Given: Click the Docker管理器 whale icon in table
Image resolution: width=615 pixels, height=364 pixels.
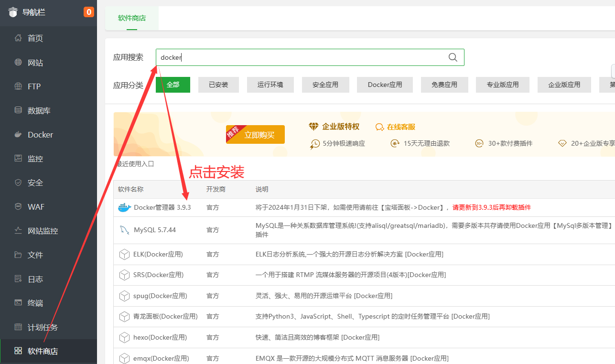Looking at the screenshot, I should pos(124,207).
